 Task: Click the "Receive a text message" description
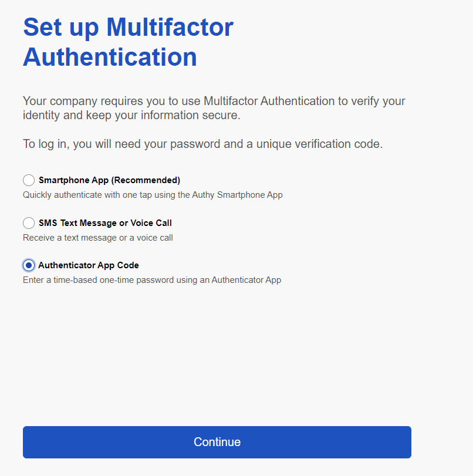[97, 238]
